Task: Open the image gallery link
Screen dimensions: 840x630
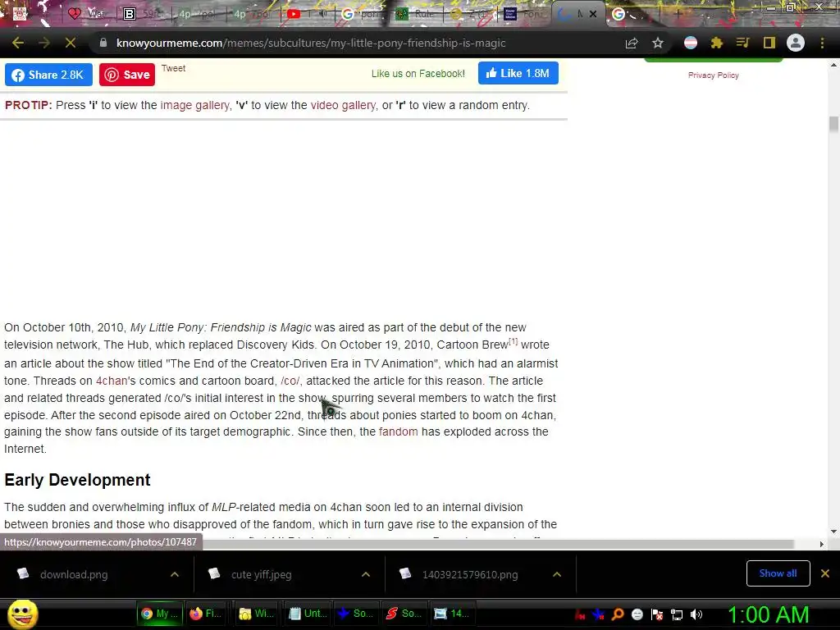Action: pos(195,105)
